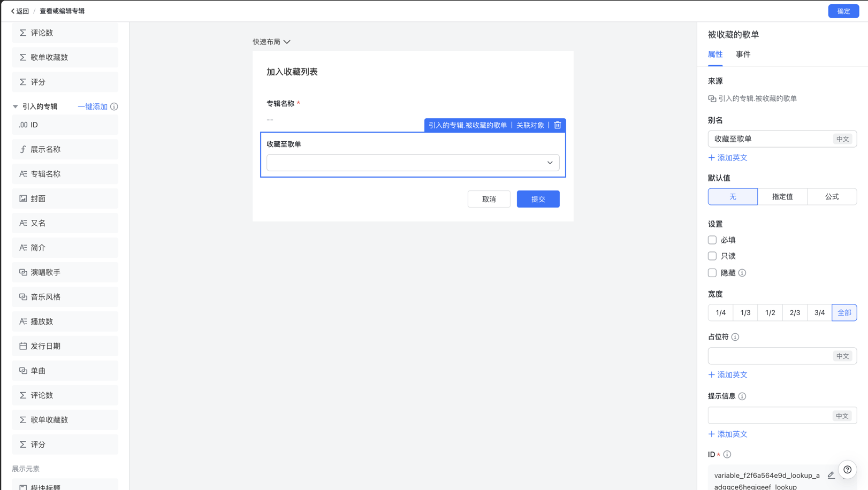Click the info icon beside 隐藏
Screen dimensions: 868x490
pos(742,273)
